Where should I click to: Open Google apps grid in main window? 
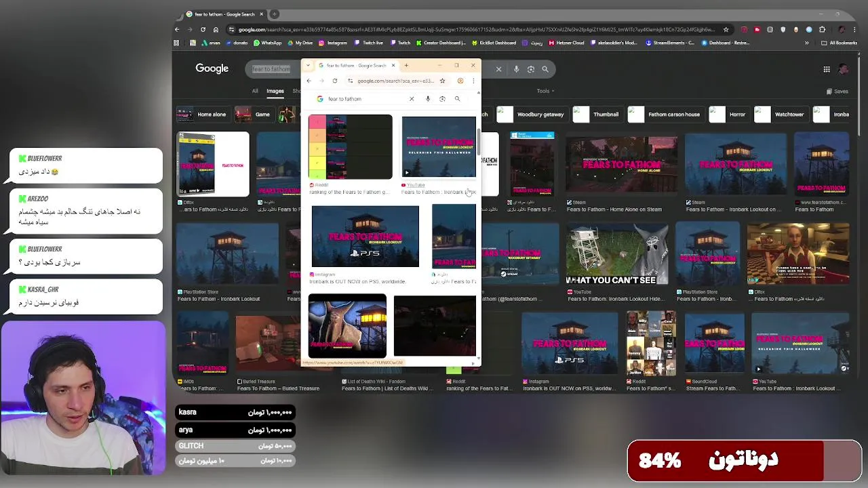click(827, 69)
